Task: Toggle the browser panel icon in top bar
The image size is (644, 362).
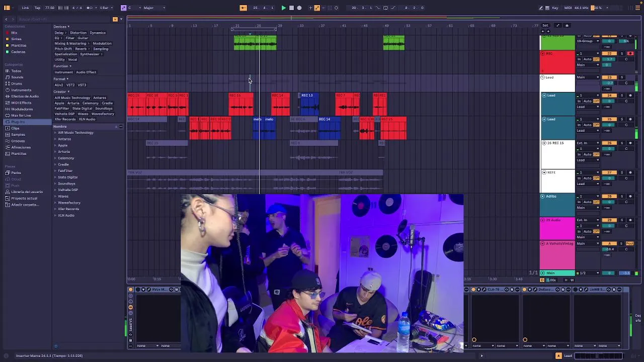Action: coord(7,8)
